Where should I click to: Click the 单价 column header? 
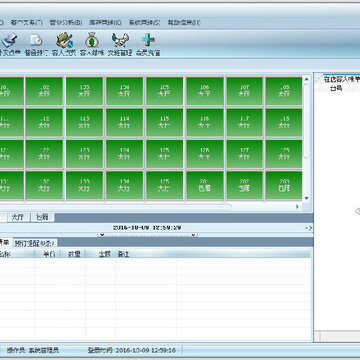click(49, 254)
